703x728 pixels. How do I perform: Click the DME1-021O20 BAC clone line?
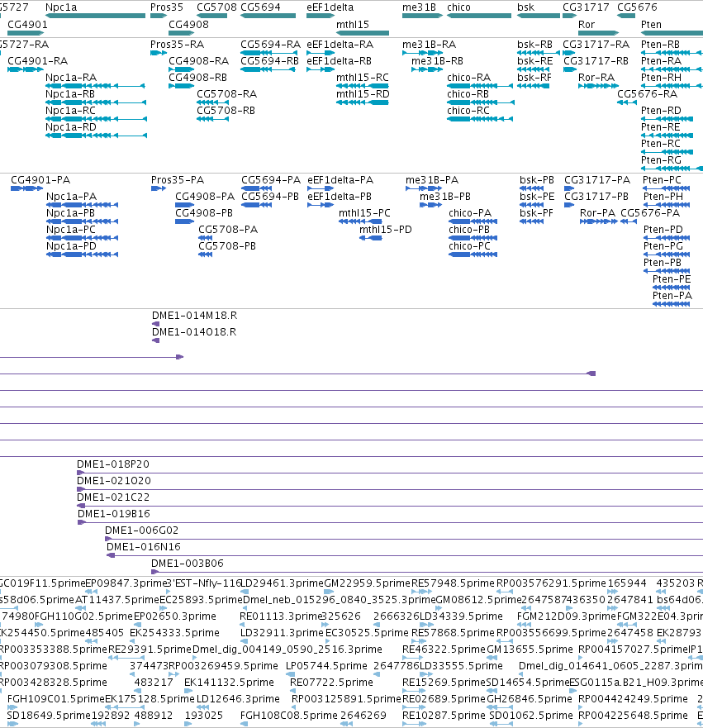point(390,489)
